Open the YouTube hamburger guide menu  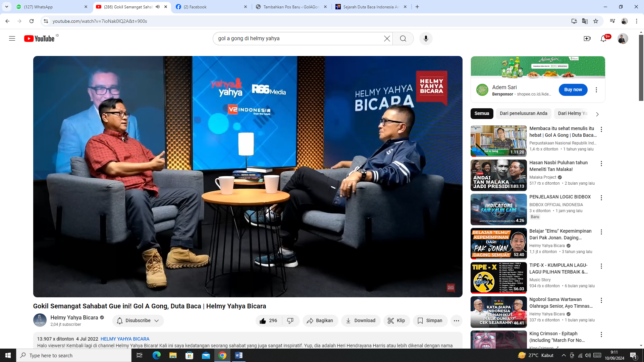pyautogui.click(x=12, y=39)
